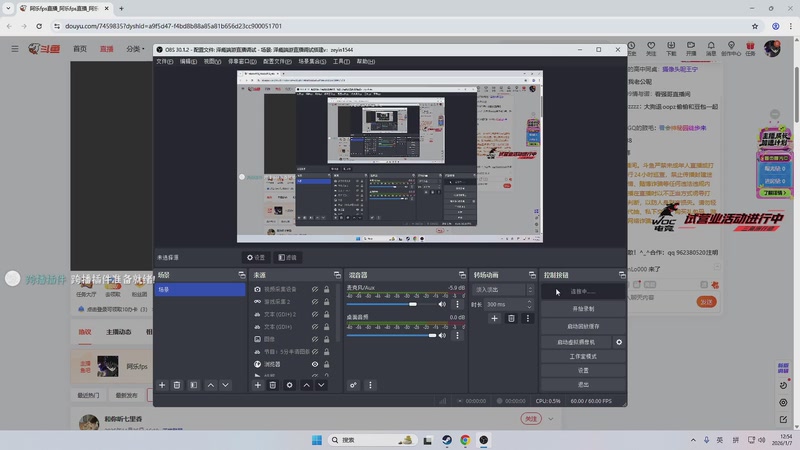Expand Douyu 分类 category dropdown
800x450 pixels.
click(135, 49)
